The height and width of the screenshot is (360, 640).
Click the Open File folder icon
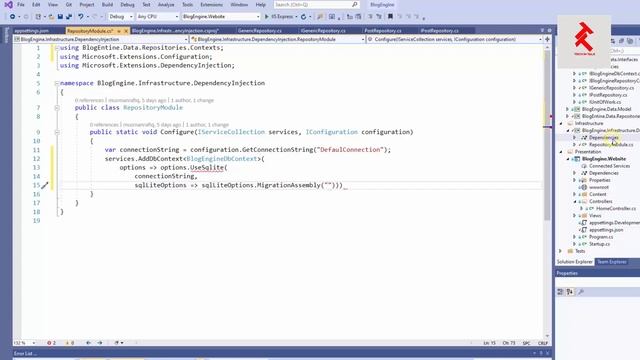(x=51, y=17)
